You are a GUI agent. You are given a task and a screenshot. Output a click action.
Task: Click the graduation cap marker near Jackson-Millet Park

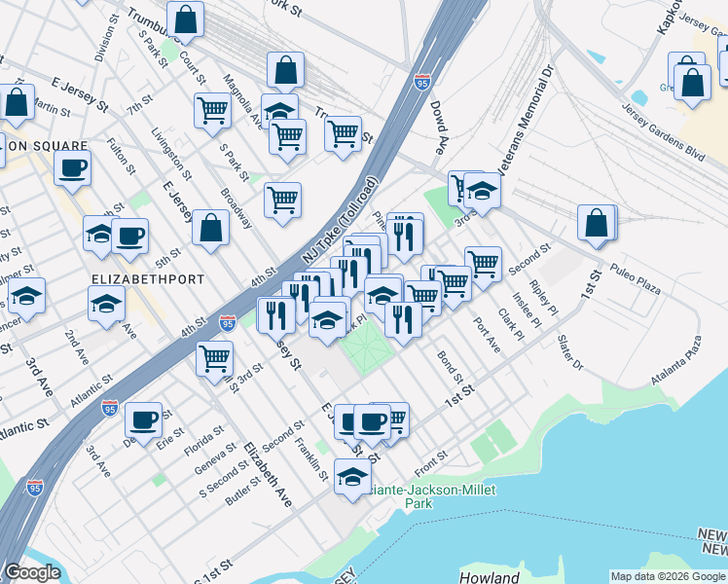(x=352, y=480)
